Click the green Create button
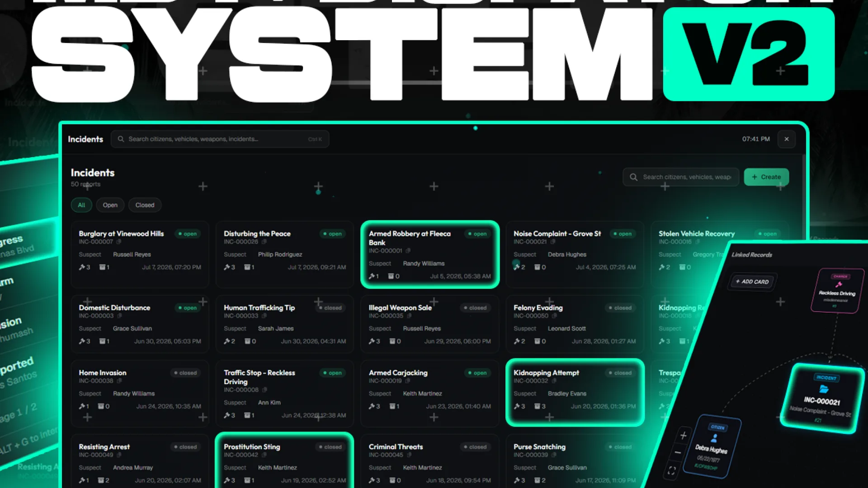This screenshot has height=488, width=868. (x=766, y=177)
